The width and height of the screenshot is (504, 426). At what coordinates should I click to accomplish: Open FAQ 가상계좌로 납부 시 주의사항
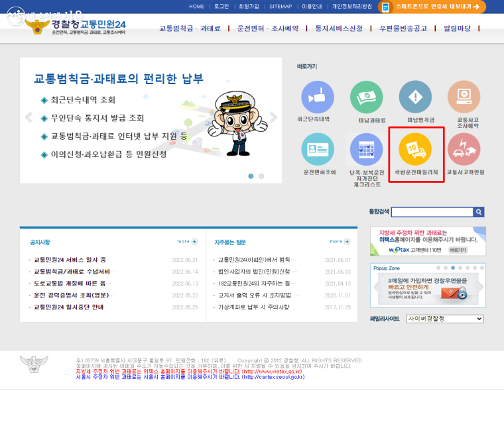coord(253,307)
